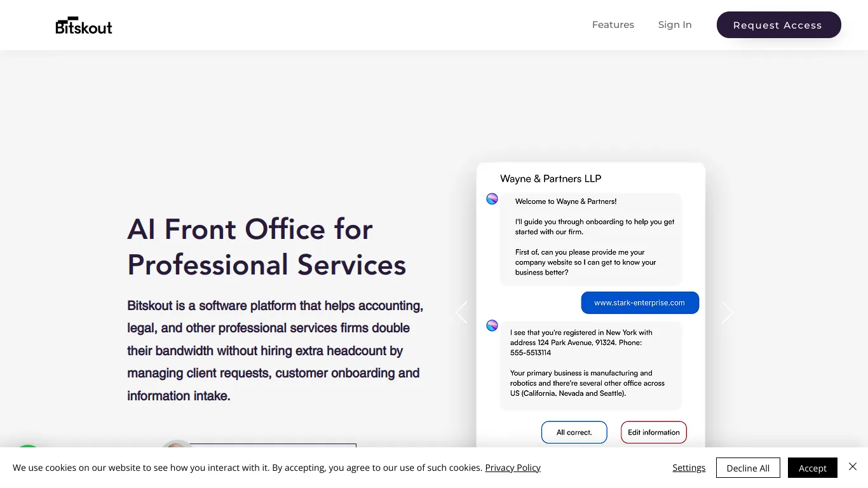Decline All cookies
Viewport: 868px width, 488px height.
click(x=748, y=468)
